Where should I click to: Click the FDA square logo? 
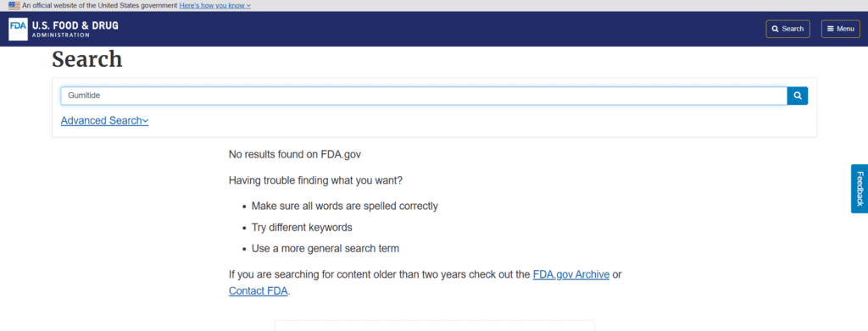[x=18, y=29]
